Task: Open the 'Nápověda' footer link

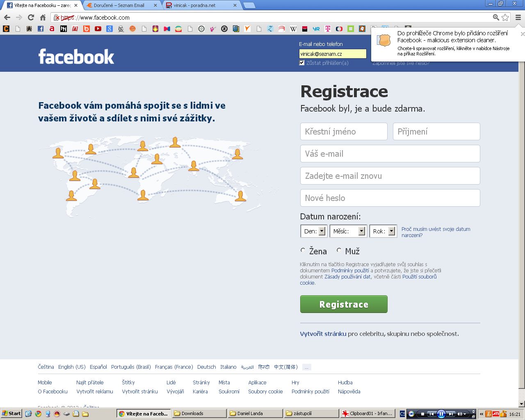Action: click(x=349, y=392)
